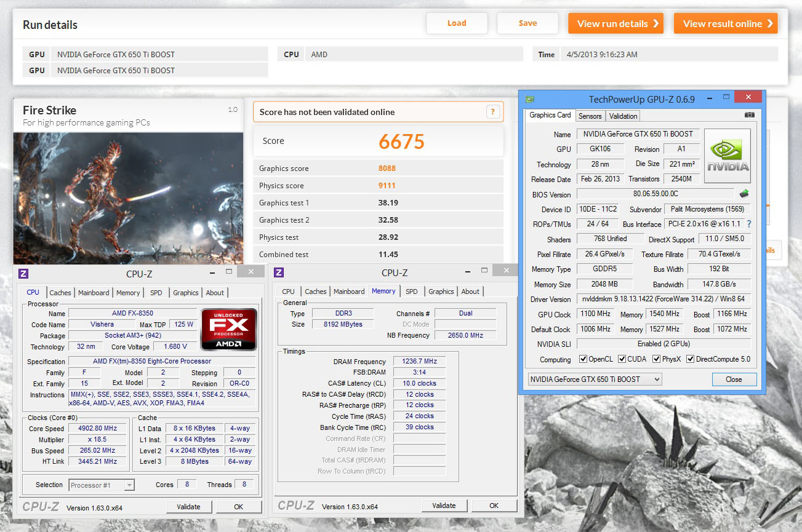Click the Close button in GPU-Z
The height and width of the screenshot is (532, 802).
(734, 379)
